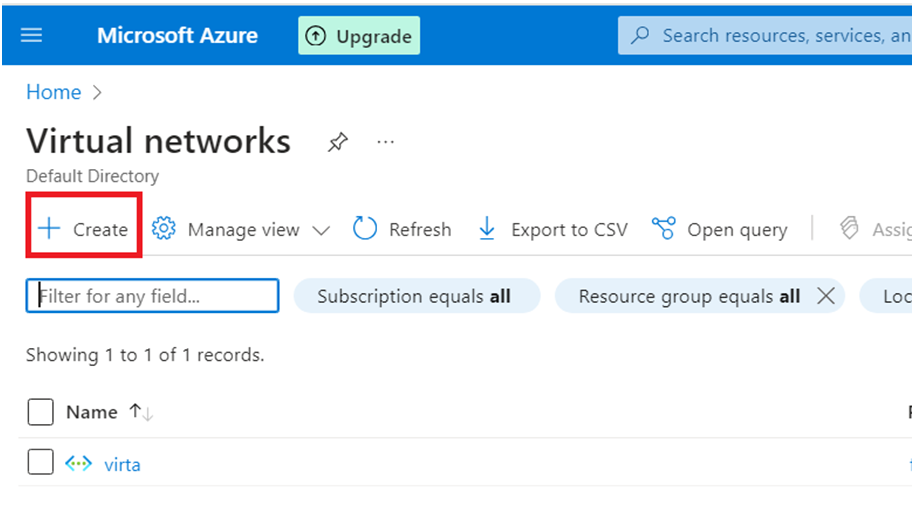Viewport: 914px width, 507px height.
Task: Click the Refresh icon
Action: click(365, 229)
